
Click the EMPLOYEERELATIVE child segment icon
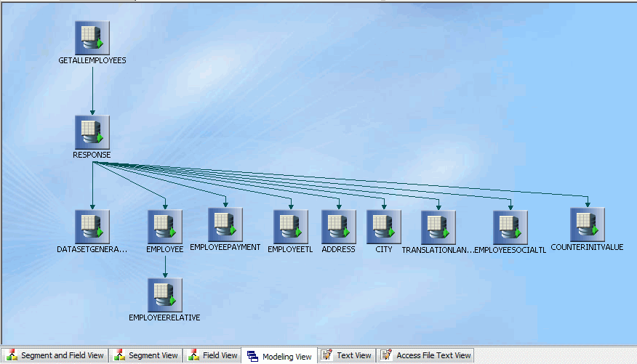[164, 295]
